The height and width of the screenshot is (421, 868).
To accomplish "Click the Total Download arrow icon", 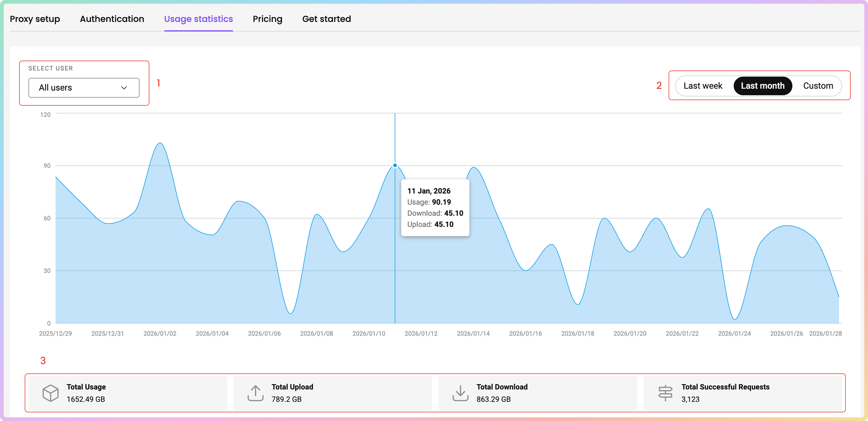I will (460, 393).
